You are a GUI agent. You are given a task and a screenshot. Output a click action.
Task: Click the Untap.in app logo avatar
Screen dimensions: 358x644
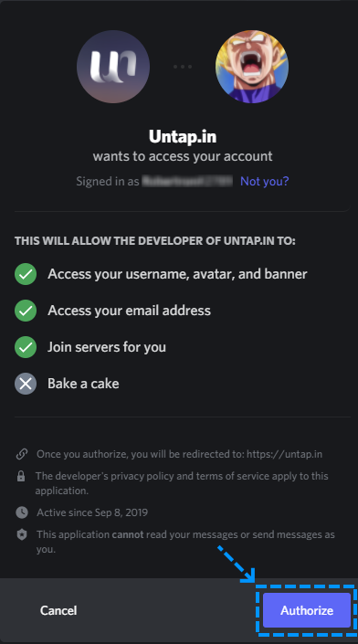point(113,67)
